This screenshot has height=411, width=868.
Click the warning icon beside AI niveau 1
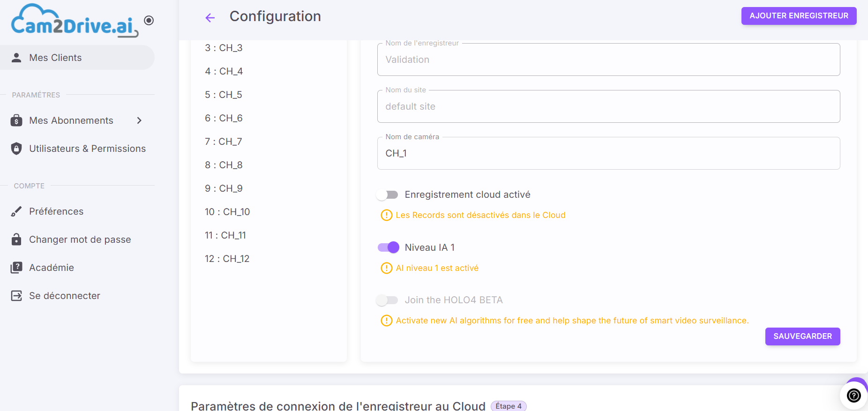tap(386, 268)
